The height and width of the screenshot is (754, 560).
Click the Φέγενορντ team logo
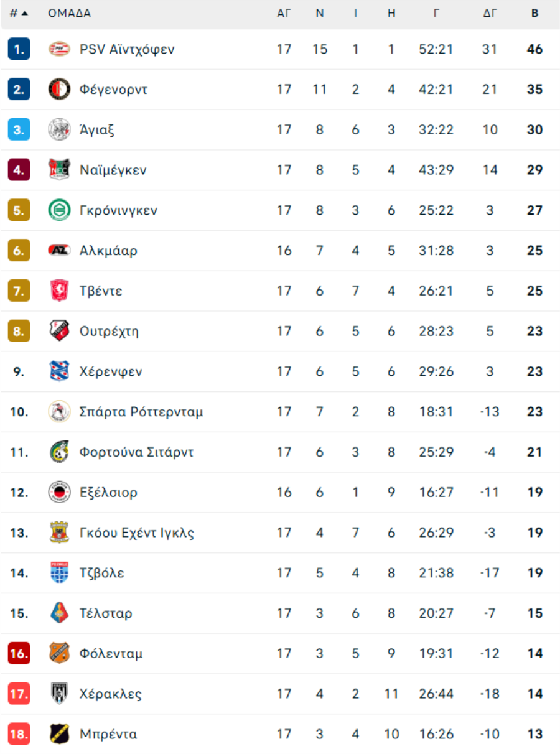(x=59, y=90)
